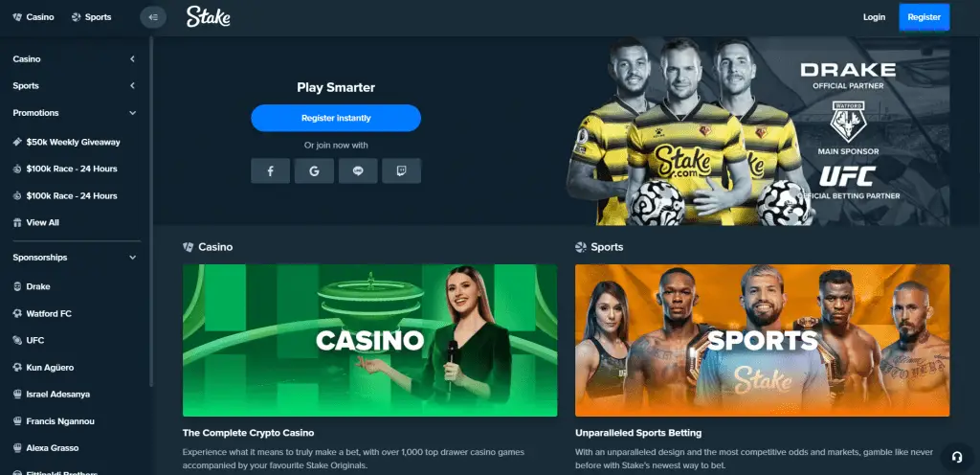
Task: Collapse the Sponsorships section chevron
Action: [x=132, y=258]
